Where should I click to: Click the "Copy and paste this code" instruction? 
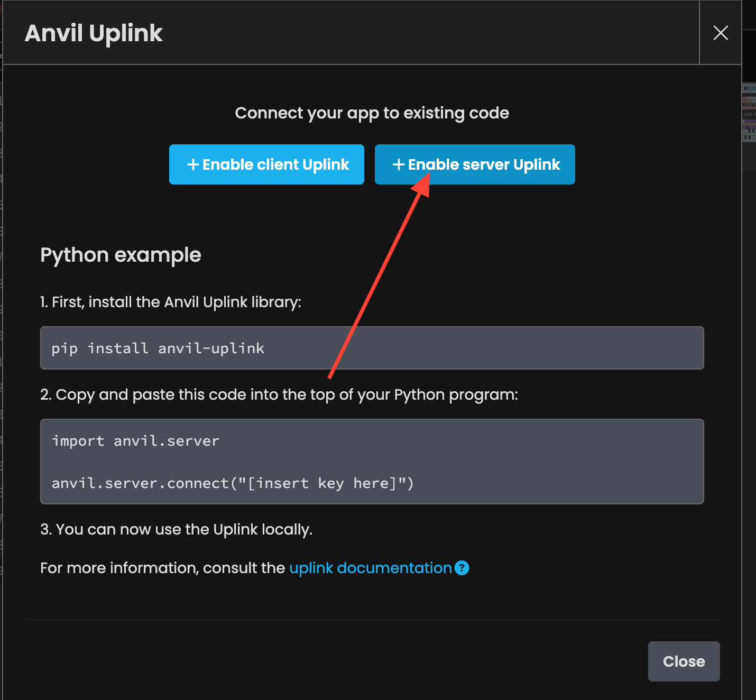[x=279, y=394]
